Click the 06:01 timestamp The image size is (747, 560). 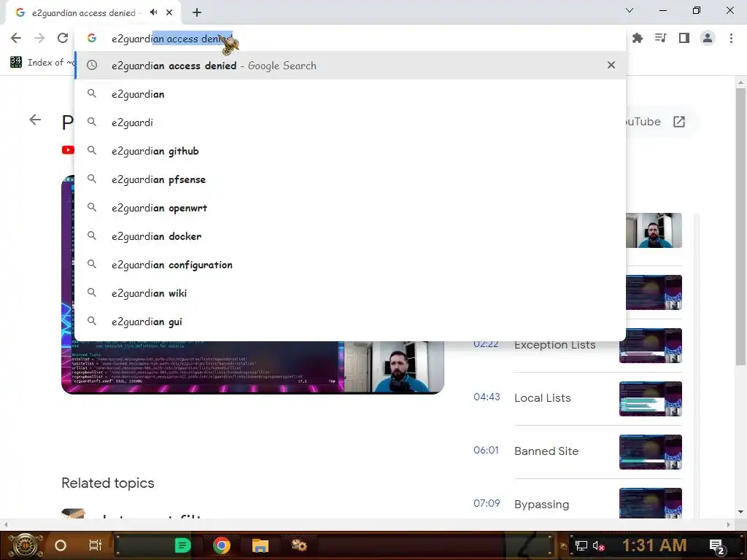pos(486,451)
